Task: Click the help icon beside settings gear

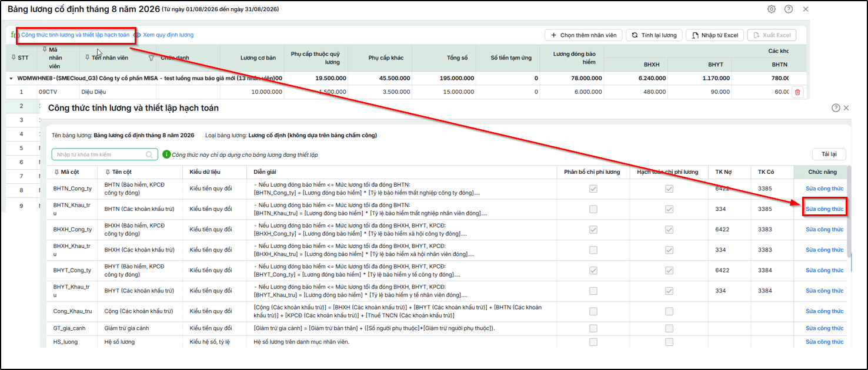Action: click(789, 9)
